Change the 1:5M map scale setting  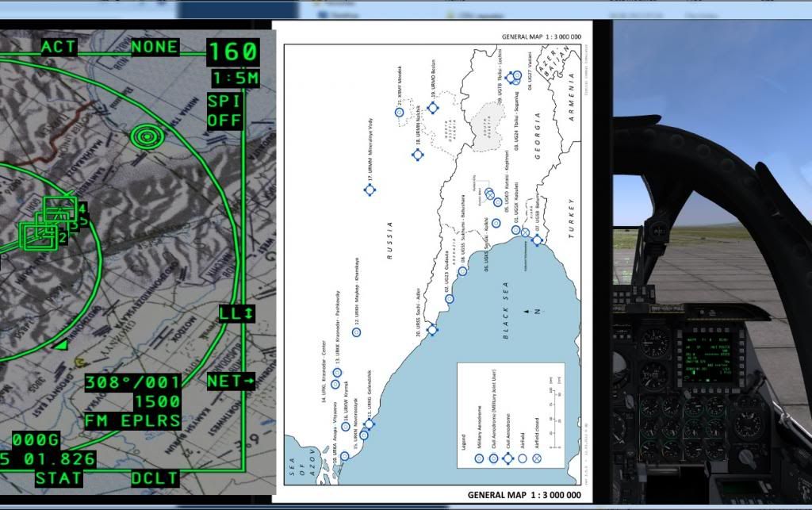coord(235,79)
